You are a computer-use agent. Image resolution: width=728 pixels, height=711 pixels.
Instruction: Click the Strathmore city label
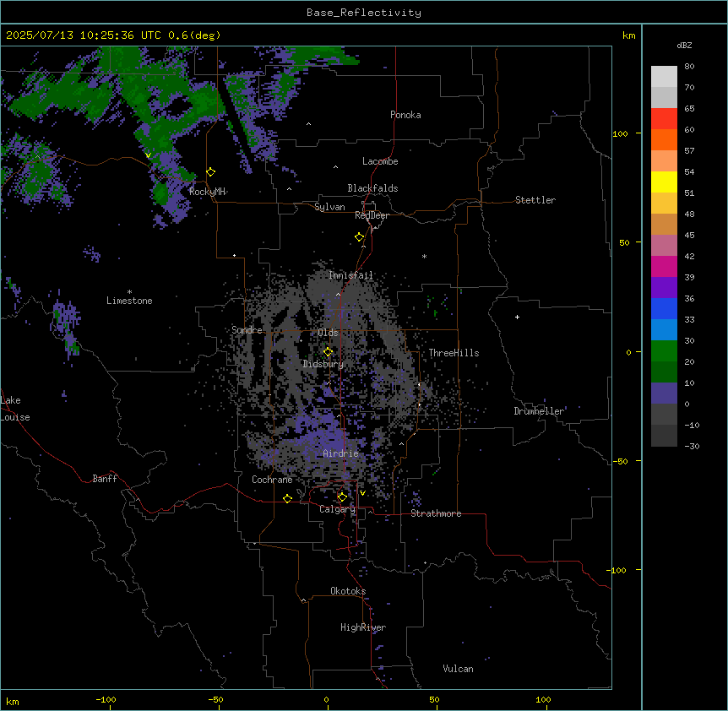click(x=436, y=513)
